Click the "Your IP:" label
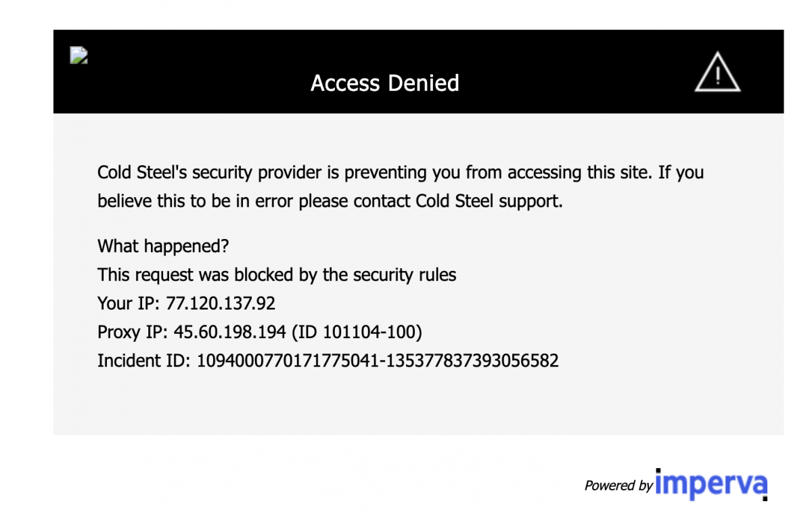This screenshot has width=812, height=510. pos(129,303)
